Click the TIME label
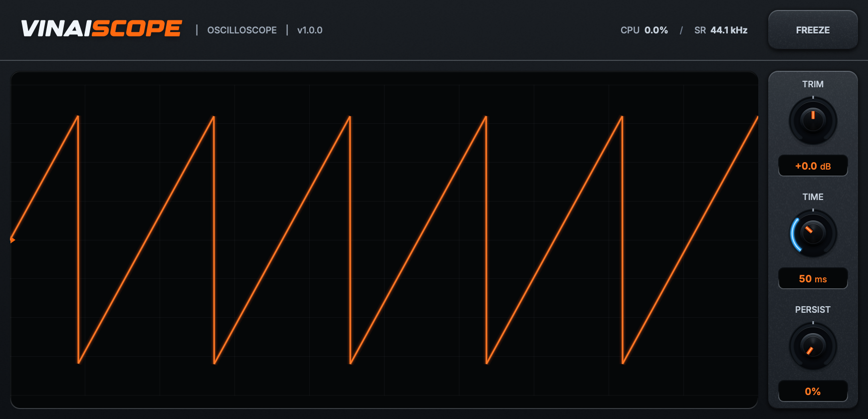 (x=813, y=197)
